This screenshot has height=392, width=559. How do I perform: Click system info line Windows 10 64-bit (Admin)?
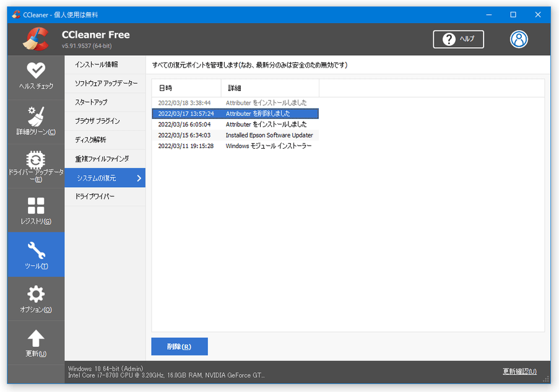105,368
